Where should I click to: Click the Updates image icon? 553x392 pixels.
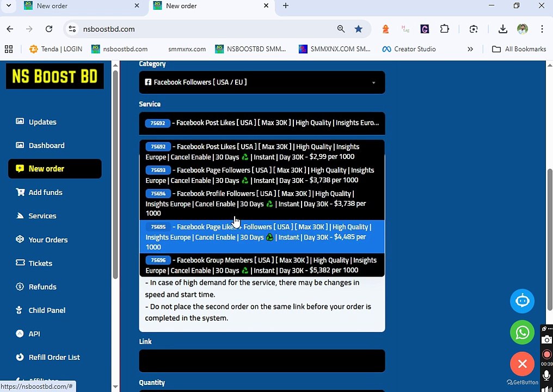pyautogui.click(x=20, y=121)
